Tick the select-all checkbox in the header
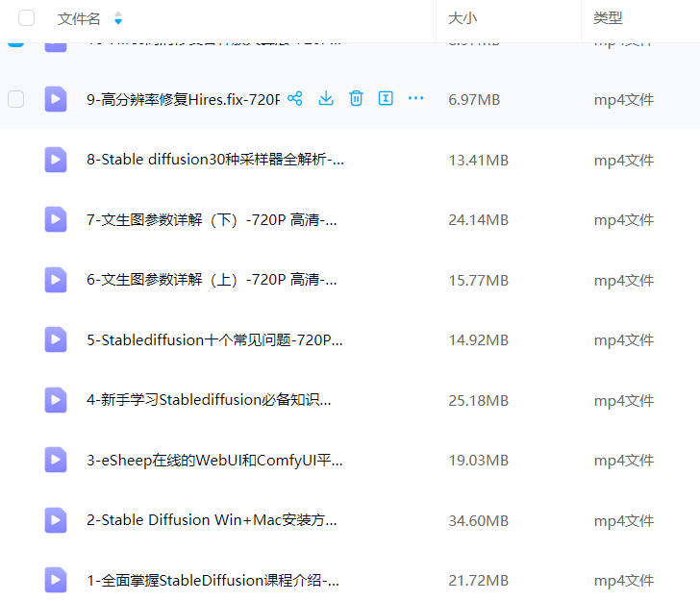This screenshot has width=700, height=601. pyautogui.click(x=26, y=18)
